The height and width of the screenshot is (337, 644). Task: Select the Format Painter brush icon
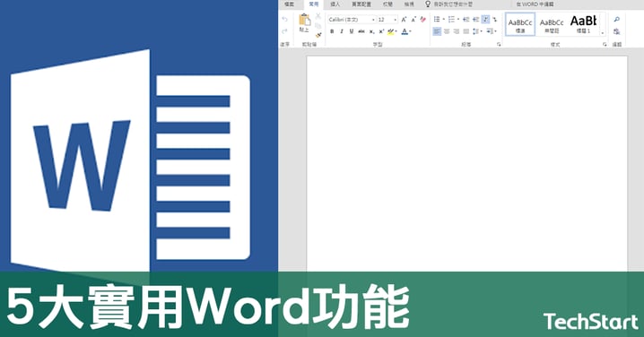tap(318, 35)
